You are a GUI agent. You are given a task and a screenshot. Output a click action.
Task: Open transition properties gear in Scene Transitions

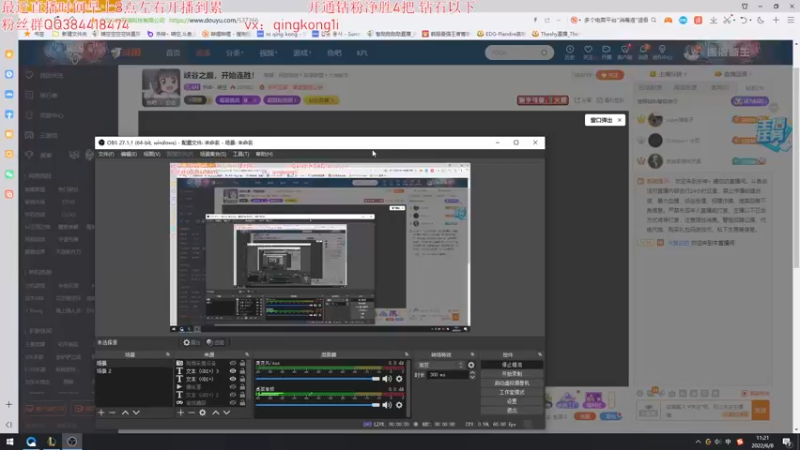point(471,365)
